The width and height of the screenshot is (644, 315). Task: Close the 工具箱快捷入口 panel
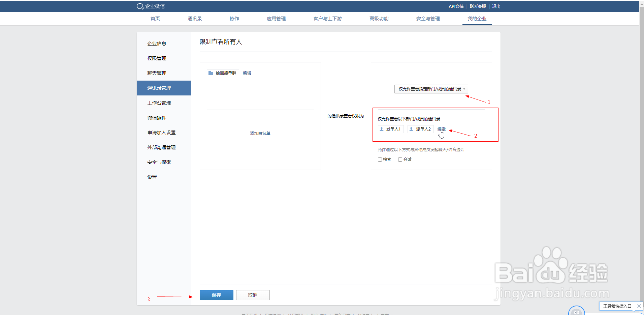[639, 306]
